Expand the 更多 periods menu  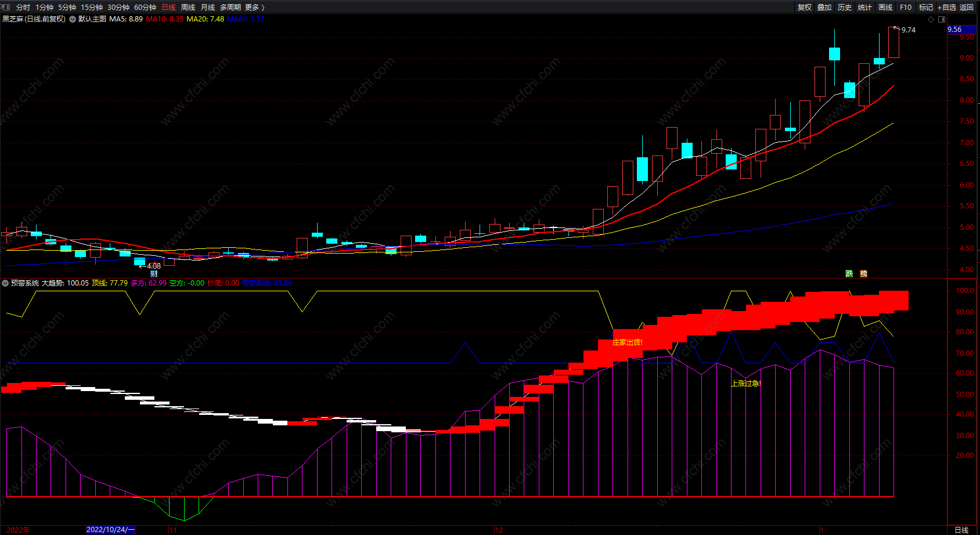[x=255, y=8]
